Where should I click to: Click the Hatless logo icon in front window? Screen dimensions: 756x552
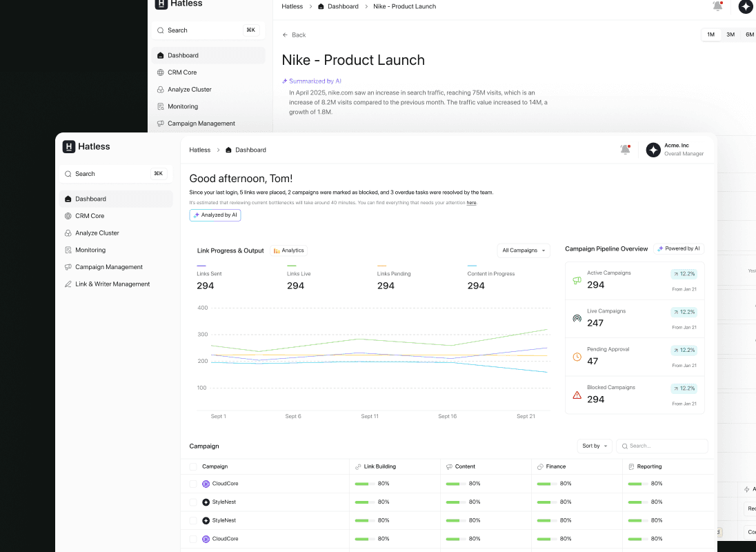[69, 146]
